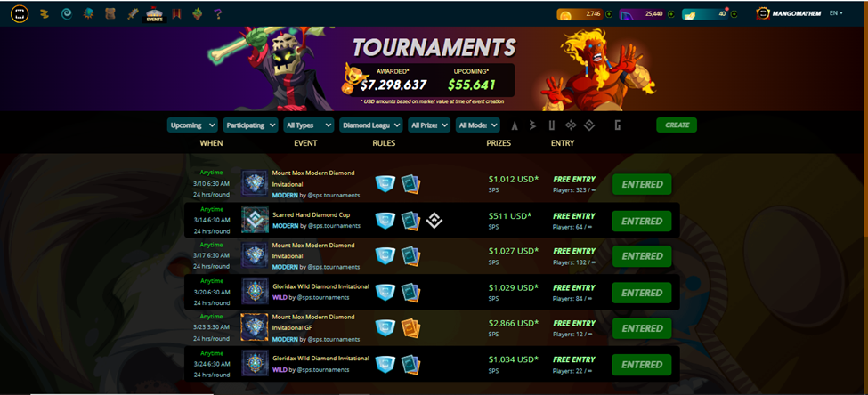Toggle the Untamed edition filter icon

click(x=551, y=125)
